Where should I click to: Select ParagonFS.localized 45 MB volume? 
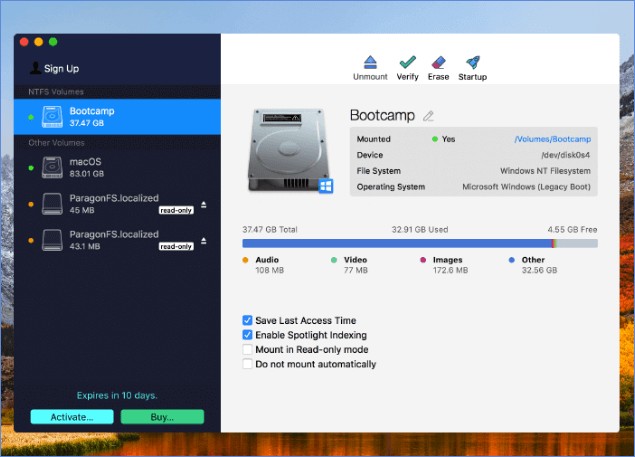point(117,204)
